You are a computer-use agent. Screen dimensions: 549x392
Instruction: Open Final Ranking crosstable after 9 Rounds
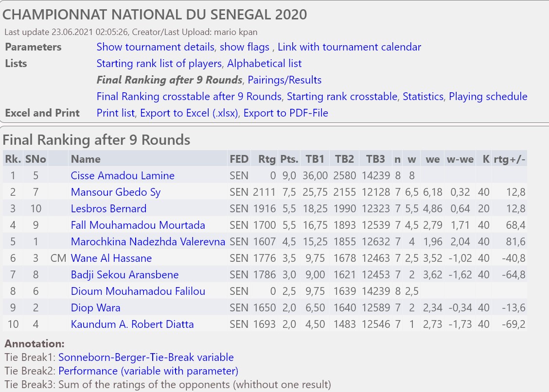click(189, 96)
